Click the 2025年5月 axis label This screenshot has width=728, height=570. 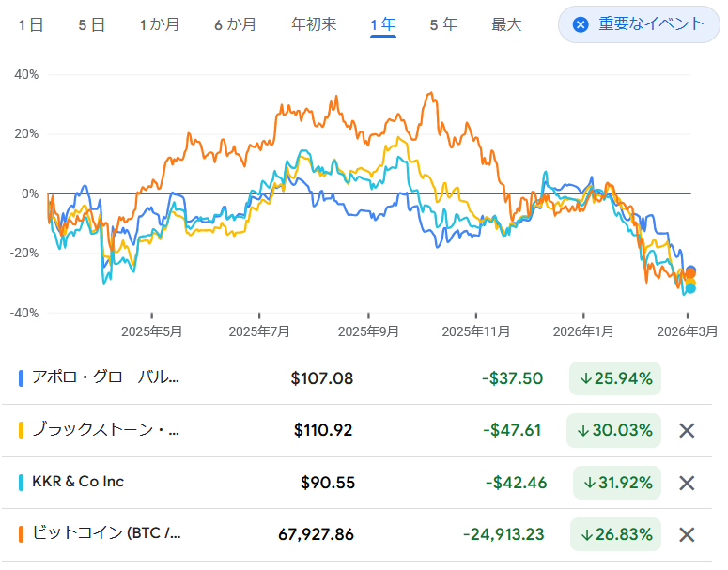(x=152, y=331)
